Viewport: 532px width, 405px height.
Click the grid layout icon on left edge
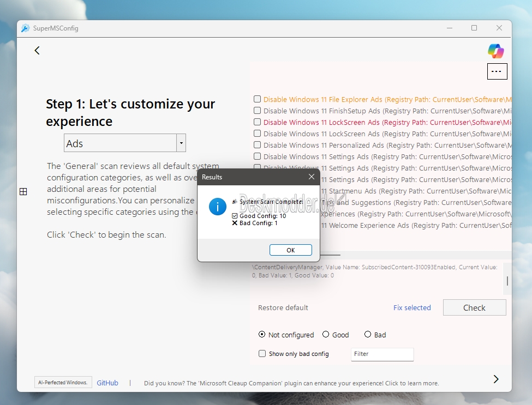[x=23, y=192]
